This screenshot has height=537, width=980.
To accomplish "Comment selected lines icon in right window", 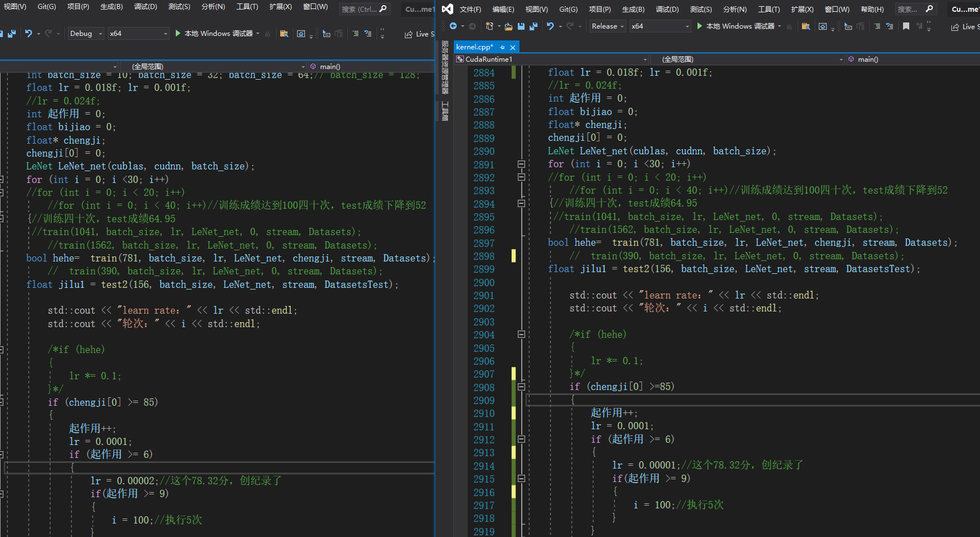I will tap(877, 26).
